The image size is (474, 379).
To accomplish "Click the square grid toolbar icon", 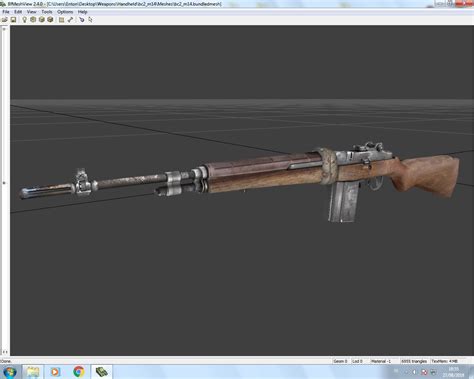I will (61, 20).
